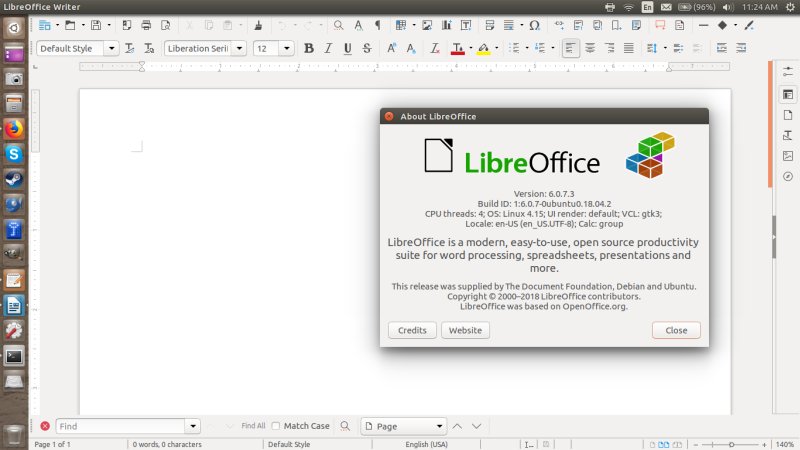800x450 pixels.
Task: Click the Print icon in toolbar
Action: pyautogui.click(x=146, y=25)
